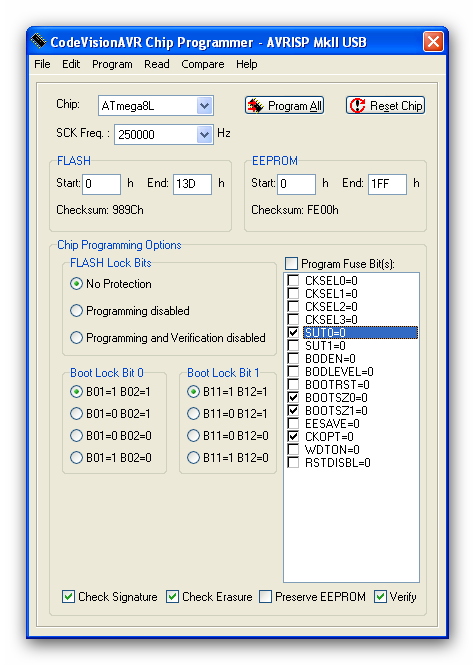Toggle the Check Erasure checkbox
The height and width of the screenshot is (665, 475).
[172, 597]
